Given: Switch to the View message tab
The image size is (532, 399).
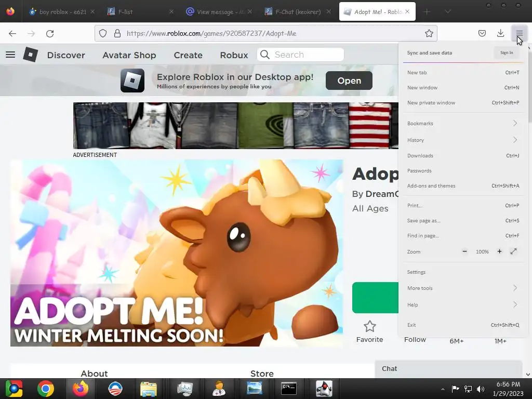Looking at the screenshot, I should point(219,11).
